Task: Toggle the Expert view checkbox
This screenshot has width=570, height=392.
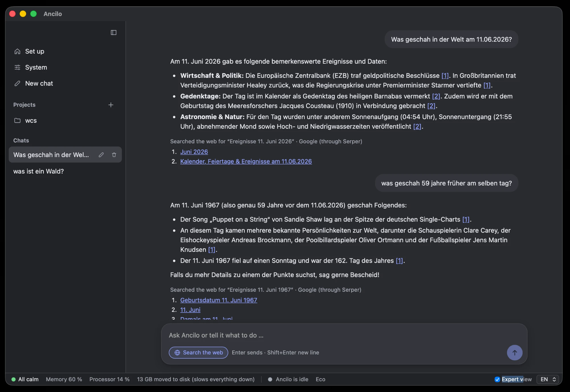Action: pyautogui.click(x=497, y=379)
